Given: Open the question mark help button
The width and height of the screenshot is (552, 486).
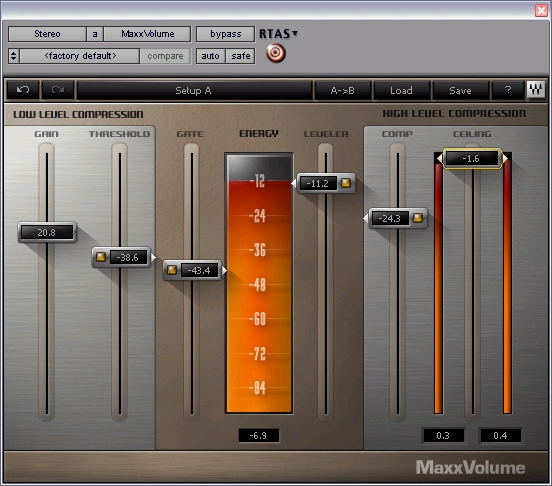Looking at the screenshot, I should 508,90.
